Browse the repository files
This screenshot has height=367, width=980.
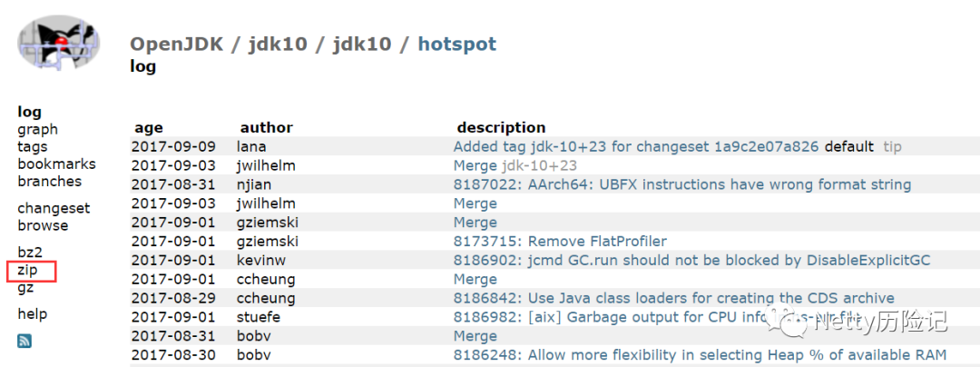pos(43,225)
